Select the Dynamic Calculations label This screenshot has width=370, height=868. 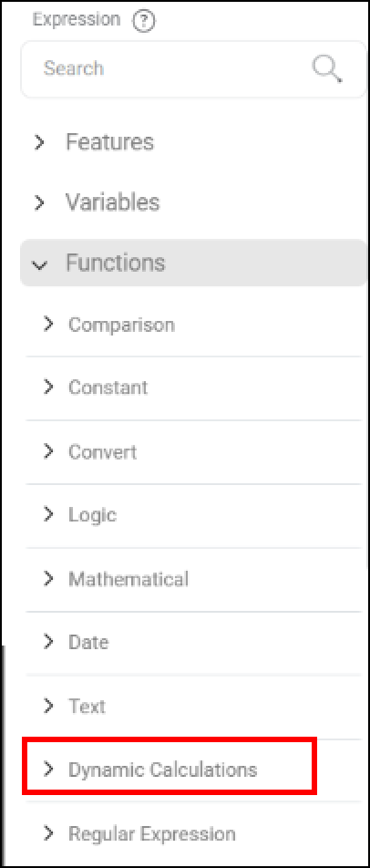pyautogui.click(x=162, y=770)
